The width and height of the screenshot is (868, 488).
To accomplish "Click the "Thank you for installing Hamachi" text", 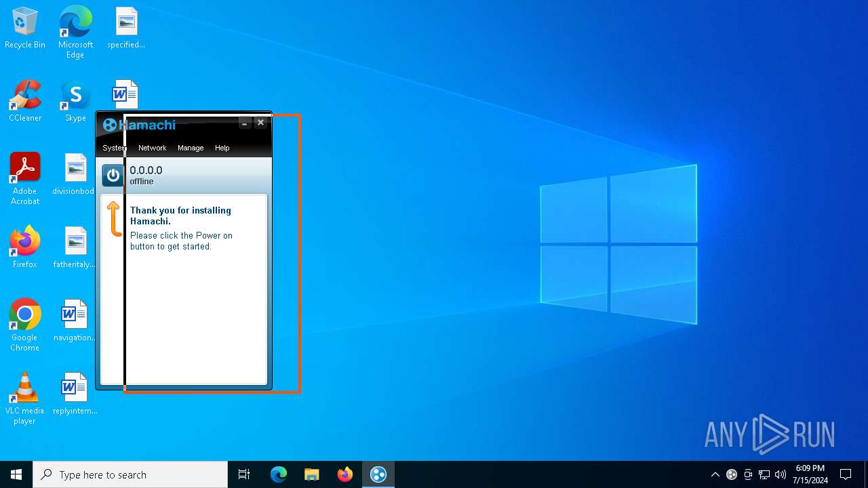I will coord(180,216).
